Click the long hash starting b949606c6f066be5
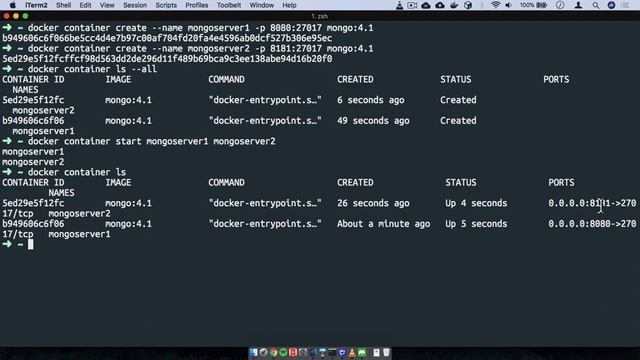The image size is (640, 360). click(x=167, y=38)
